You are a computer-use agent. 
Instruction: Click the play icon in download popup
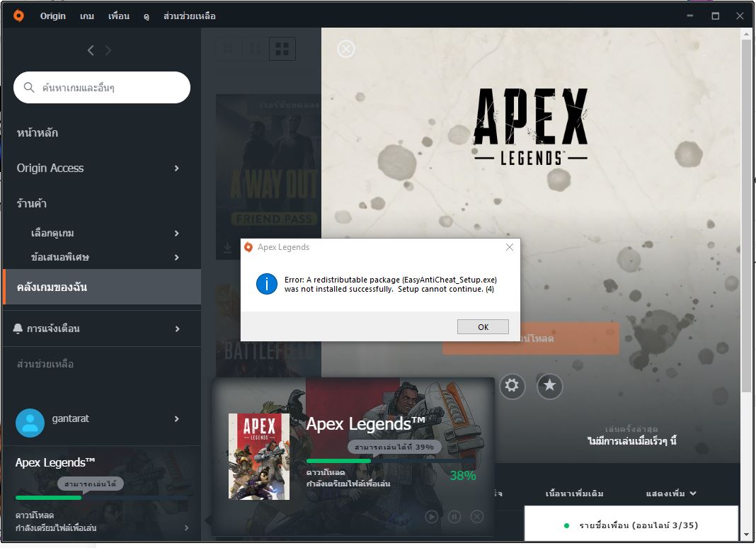(432, 517)
